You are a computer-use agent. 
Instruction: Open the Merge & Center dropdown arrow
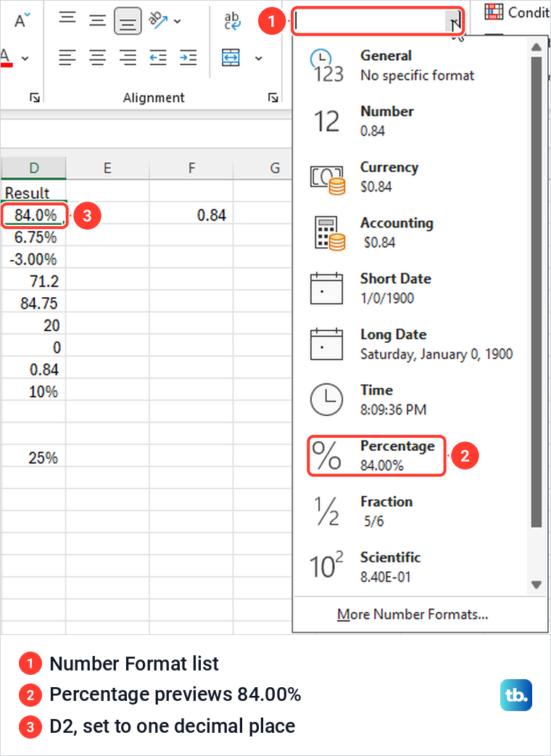coord(258,58)
